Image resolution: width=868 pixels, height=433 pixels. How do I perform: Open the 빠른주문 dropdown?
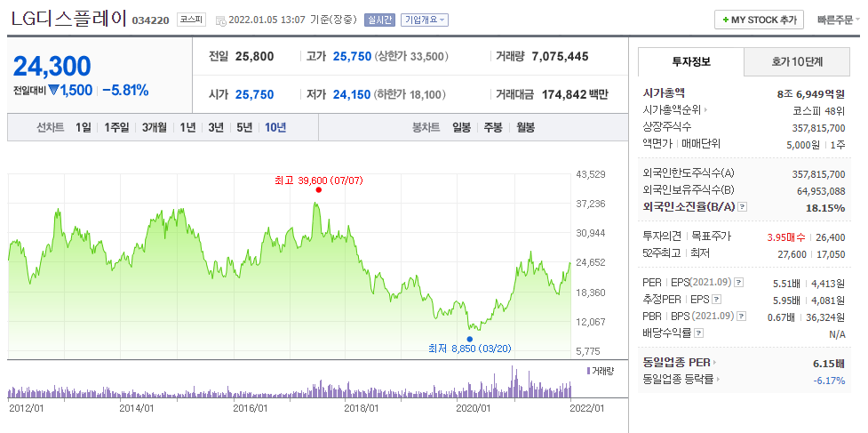click(838, 20)
